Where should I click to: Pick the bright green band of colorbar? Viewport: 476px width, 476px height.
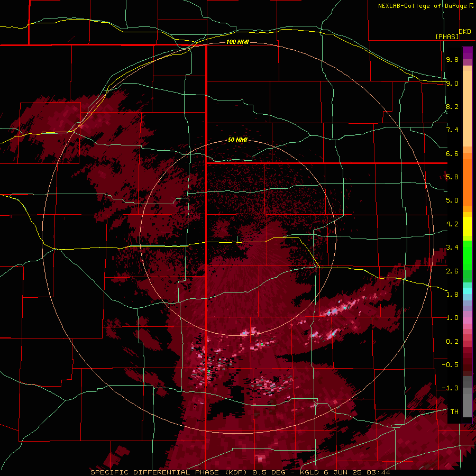click(x=467, y=255)
